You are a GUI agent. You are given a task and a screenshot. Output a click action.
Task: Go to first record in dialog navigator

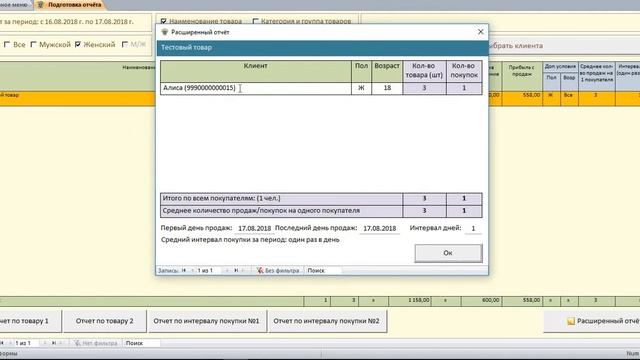[184, 270]
